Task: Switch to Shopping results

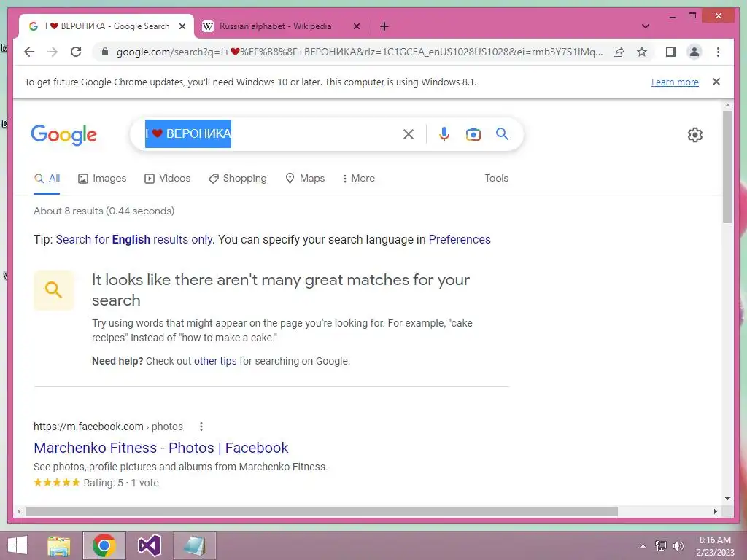Action: [238, 178]
